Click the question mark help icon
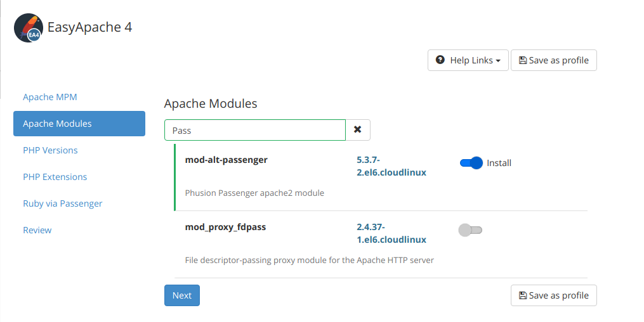Viewport: 644px width, 322px height. click(x=440, y=60)
